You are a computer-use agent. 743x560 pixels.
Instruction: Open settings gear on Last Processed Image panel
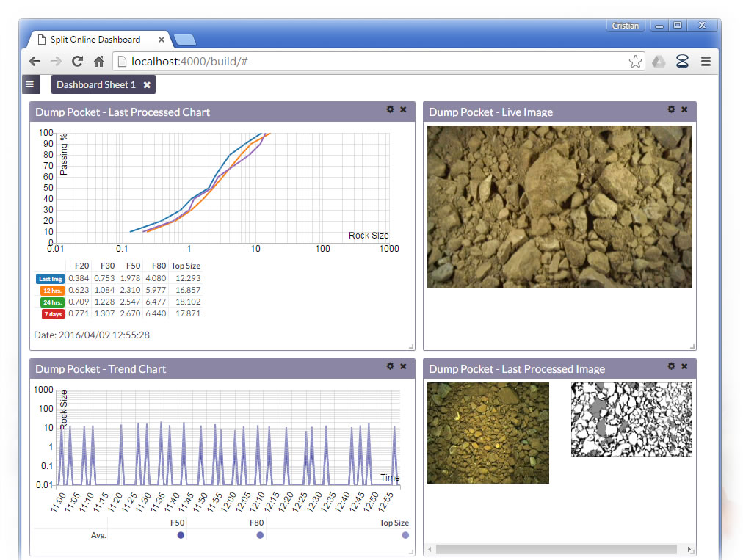click(671, 366)
